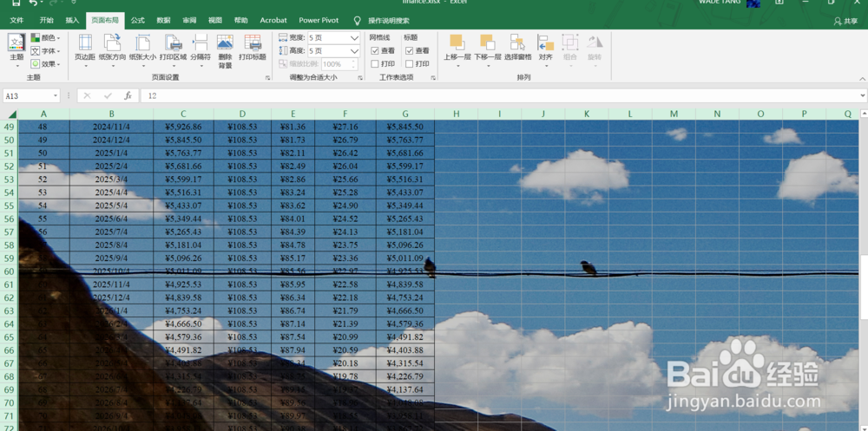This screenshot has height=431, width=868.
Task: Open 打印标题 print titles settings
Action: (253, 48)
